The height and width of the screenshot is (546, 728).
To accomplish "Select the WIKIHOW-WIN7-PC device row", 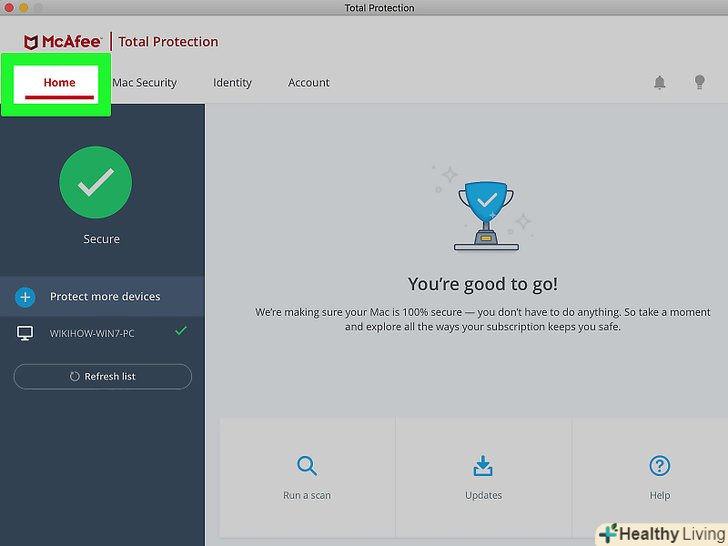I will (102, 333).
